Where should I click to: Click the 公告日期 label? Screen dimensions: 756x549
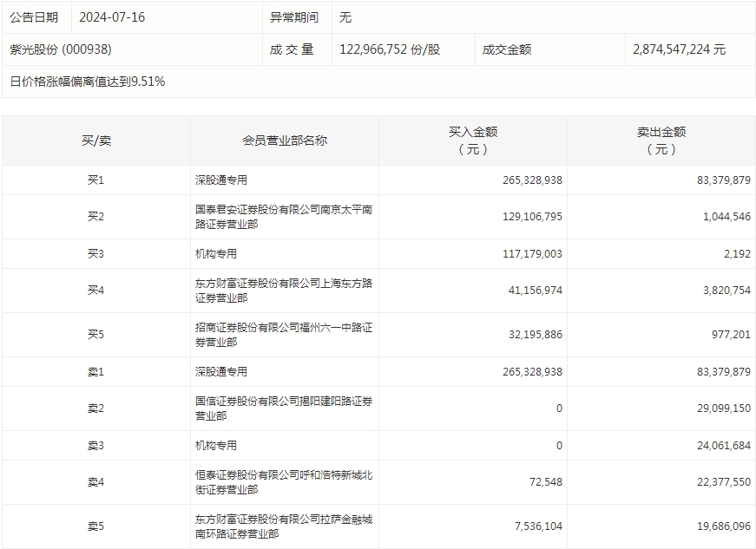tap(34, 17)
